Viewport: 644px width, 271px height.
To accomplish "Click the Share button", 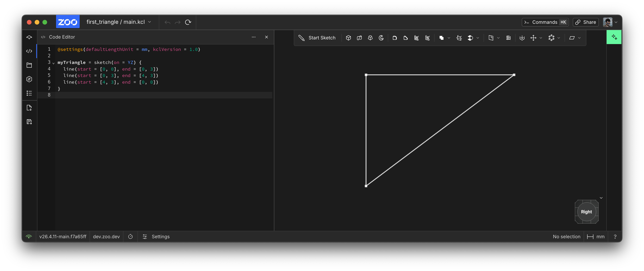I will (586, 22).
